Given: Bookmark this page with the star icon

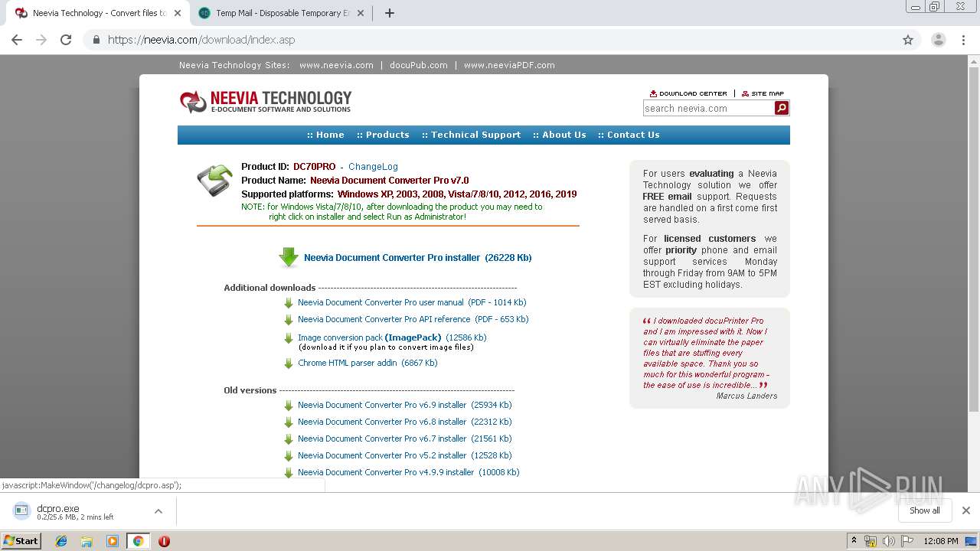Looking at the screenshot, I should point(908,40).
